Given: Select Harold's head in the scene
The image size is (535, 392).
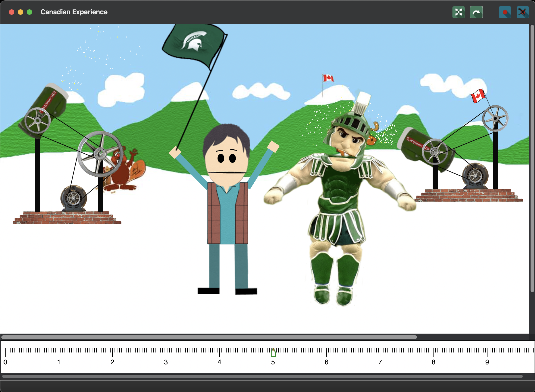Looking at the screenshot, I should click(226, 155).
